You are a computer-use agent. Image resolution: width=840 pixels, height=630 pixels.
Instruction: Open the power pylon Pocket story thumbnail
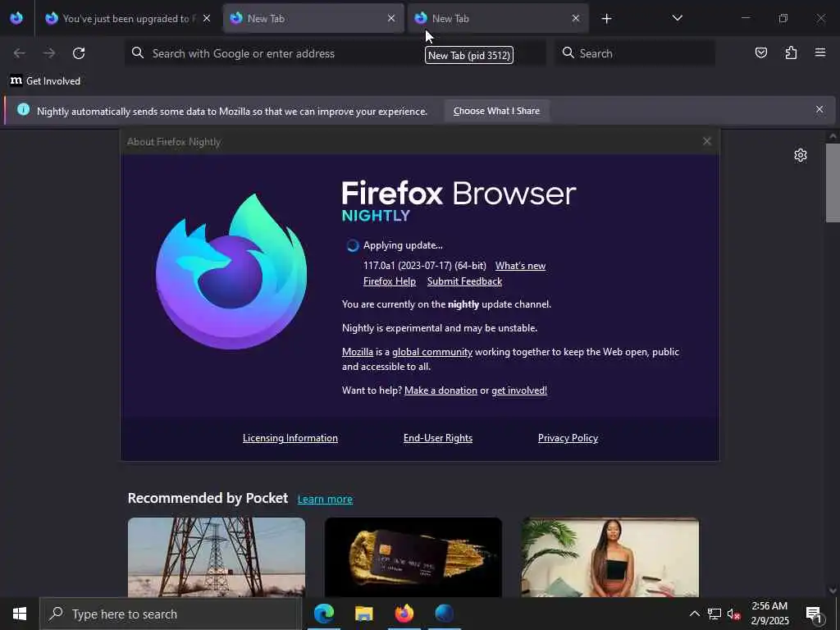point(217,557)
